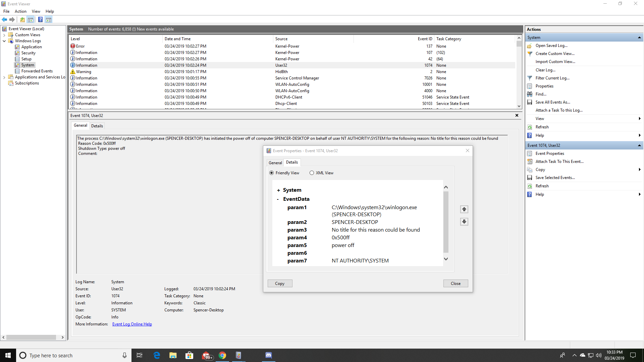644x362 pixels.
Task: Click the event list vertical scrollbar
Action: coord(519,72)
